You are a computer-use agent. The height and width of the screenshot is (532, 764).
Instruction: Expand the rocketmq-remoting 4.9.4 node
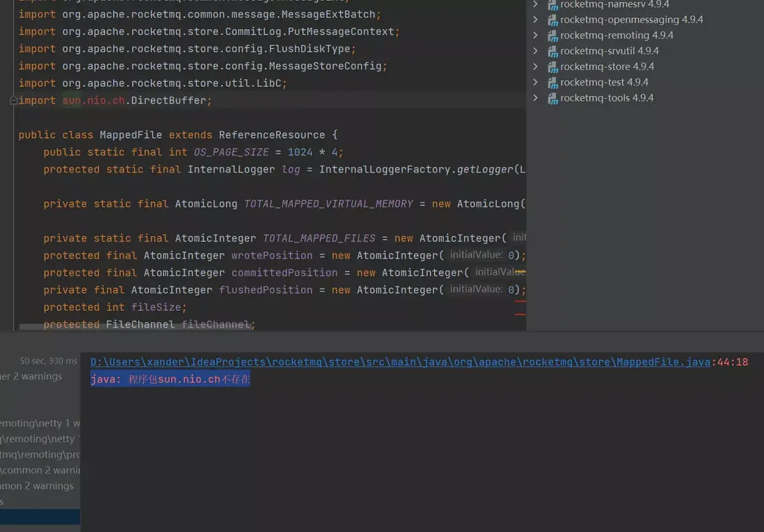[536, 35]
